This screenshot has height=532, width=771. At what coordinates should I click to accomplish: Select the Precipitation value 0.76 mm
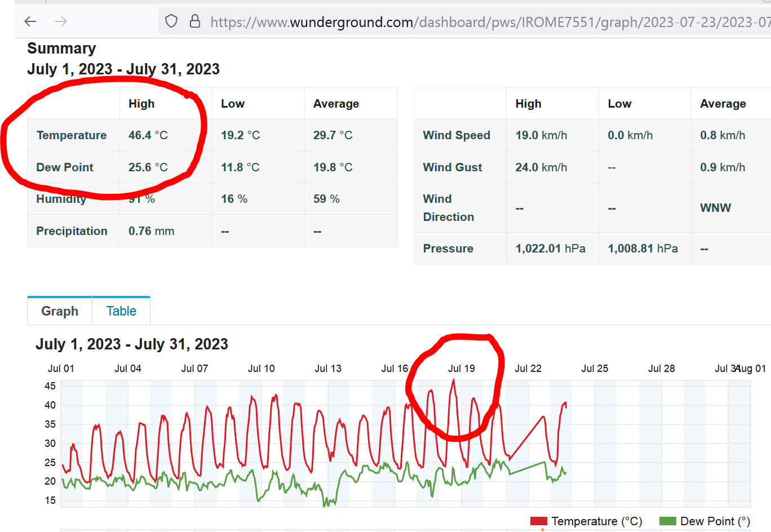[x=151, y=231]
